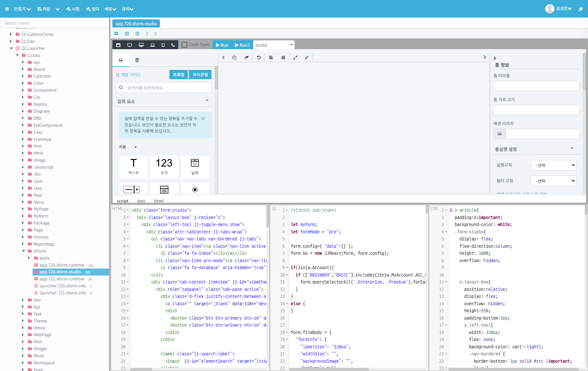The image size is (588, 371).
Task: Open the studio mode dropdown
Action: click(274, 45)
